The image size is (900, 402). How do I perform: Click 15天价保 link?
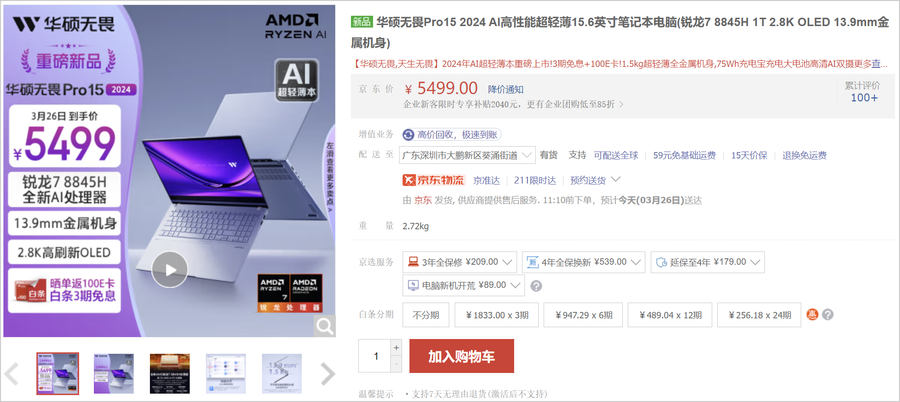(x=749, y=155)
